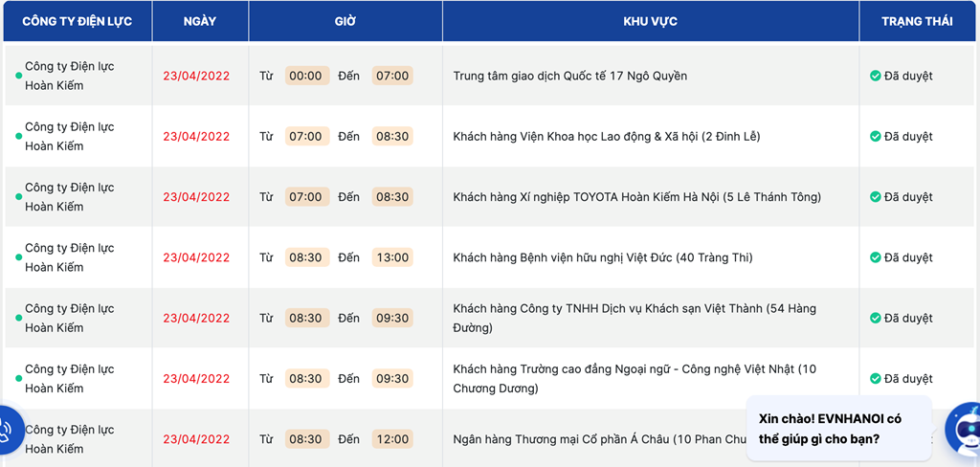Click the Xin chào EVNHANOI chat greeting bubble
The image size is (980, 467).
point(838,428)
